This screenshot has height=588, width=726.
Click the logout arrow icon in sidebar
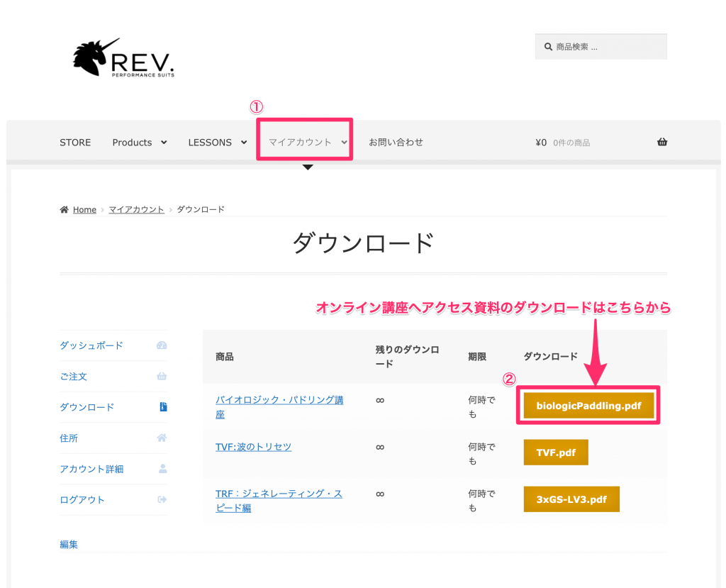pos(162,500)
